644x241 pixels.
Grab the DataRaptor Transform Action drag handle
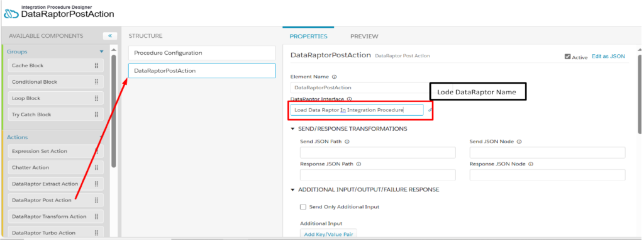[96, 216]
